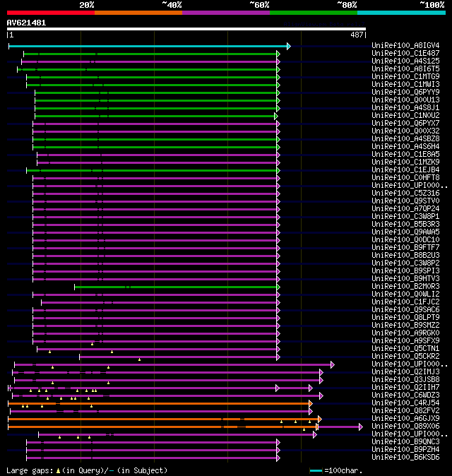Select the UniRef100_C4RJ54 label

click(405, 403)
